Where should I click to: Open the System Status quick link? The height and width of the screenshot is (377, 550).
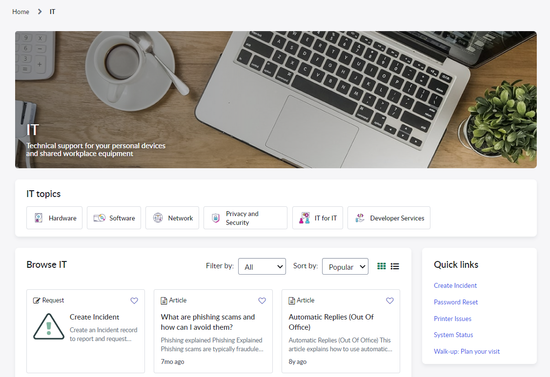coord(453,335)
